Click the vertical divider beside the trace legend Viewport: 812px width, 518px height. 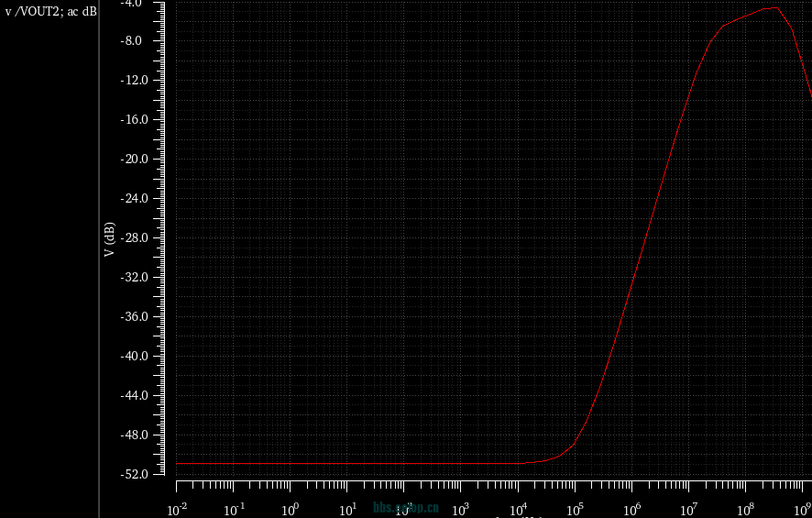99,259
